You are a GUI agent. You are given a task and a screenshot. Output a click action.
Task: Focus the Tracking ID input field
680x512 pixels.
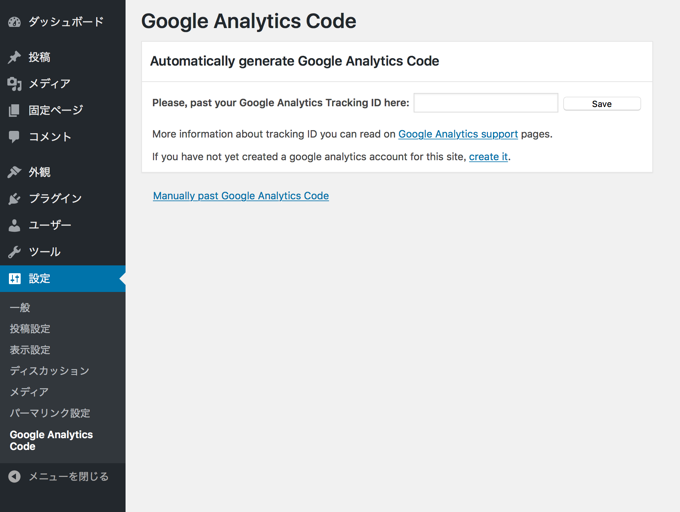tap(486, 103)
